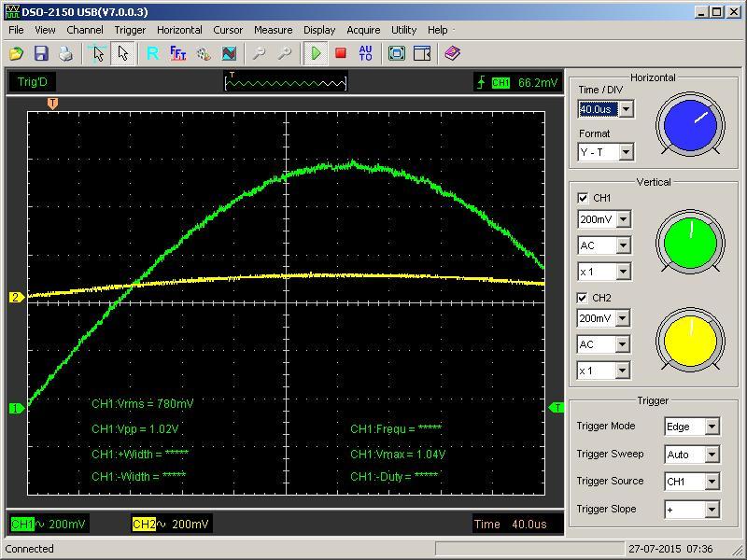Image resolution: width=747 pixels, height=560 pixels.
Task: Open the Horizontal menu
Action: click(x=179, y=30)
